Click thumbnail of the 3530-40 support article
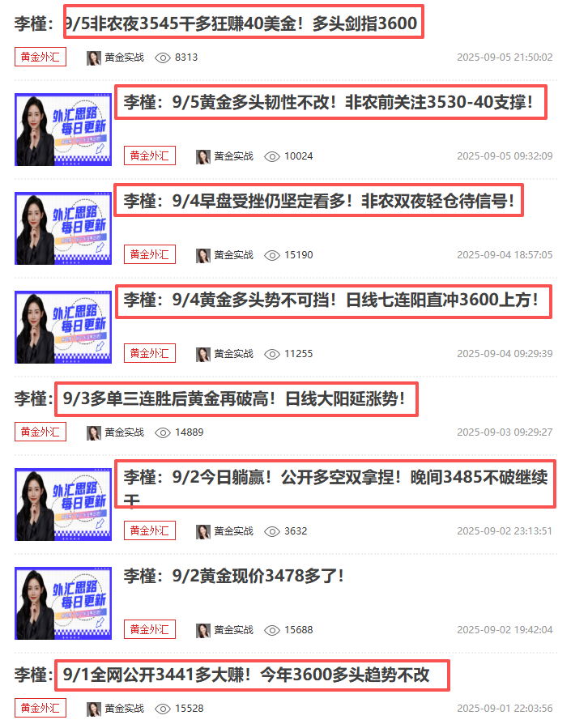Image resolution: width=588 pixels, height=724 pixels. click(x=63, y=130)
